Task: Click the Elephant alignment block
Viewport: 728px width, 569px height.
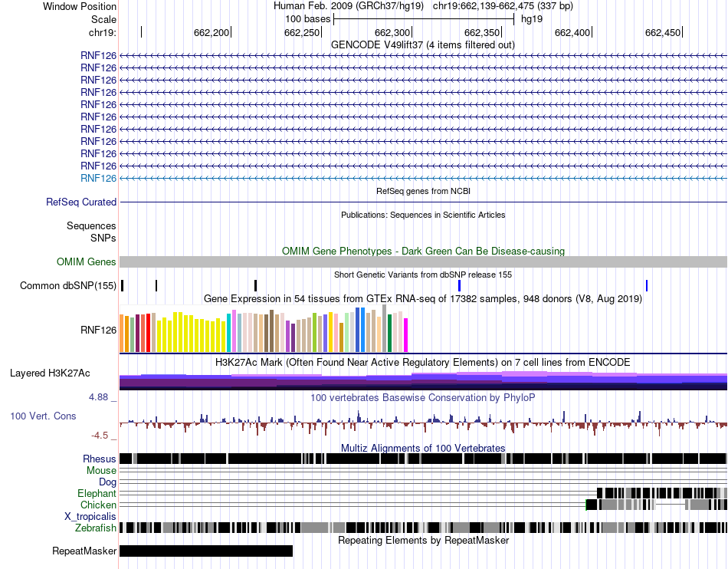Action: tap(662, 493)
